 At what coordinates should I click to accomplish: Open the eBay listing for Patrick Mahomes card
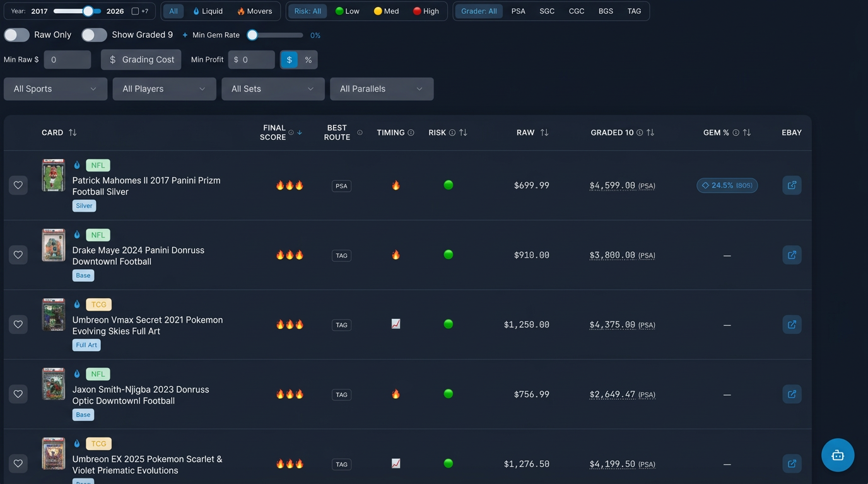click(792, 185)
